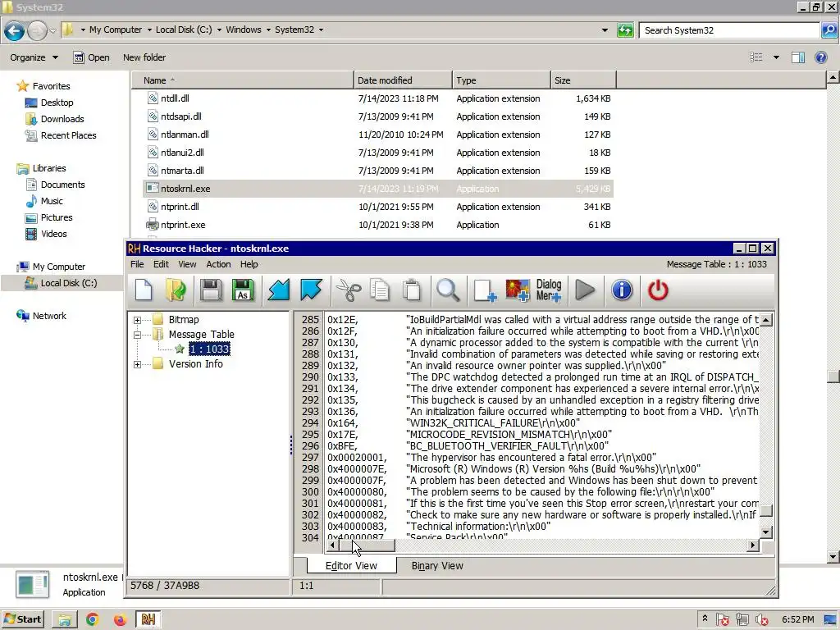This screenshot has width=840, height=630.
Task: Click the Explorer help question mark icon
Action: 820,57
